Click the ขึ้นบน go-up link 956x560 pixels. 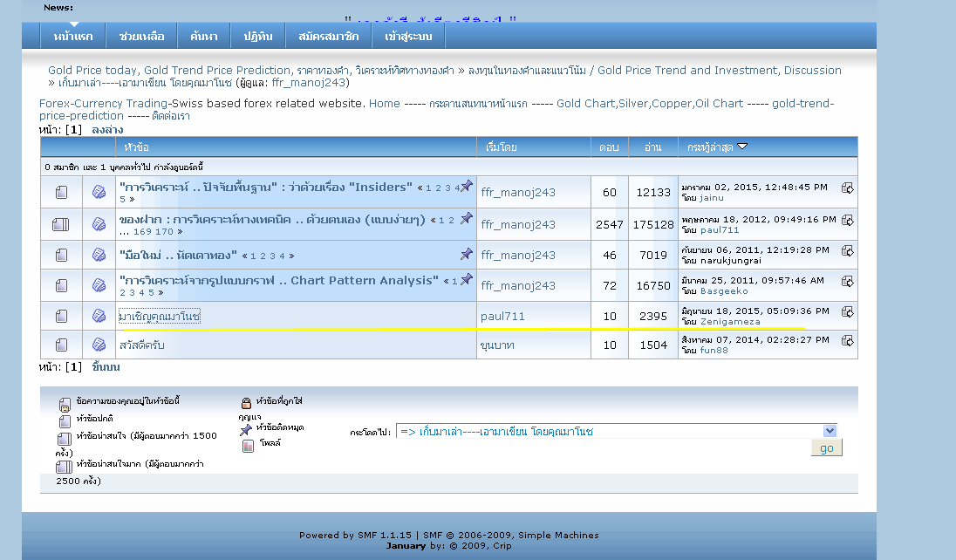pyautogui.click(x=106, y=366)
